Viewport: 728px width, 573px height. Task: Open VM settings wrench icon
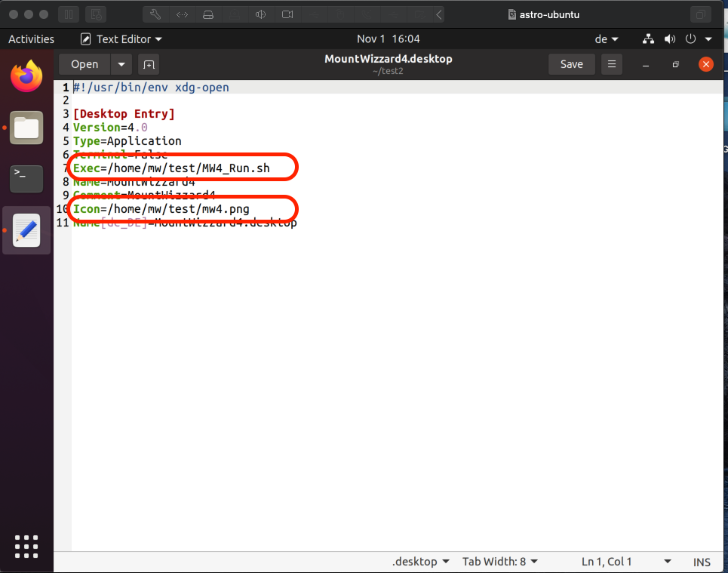[x=155, y=14]
